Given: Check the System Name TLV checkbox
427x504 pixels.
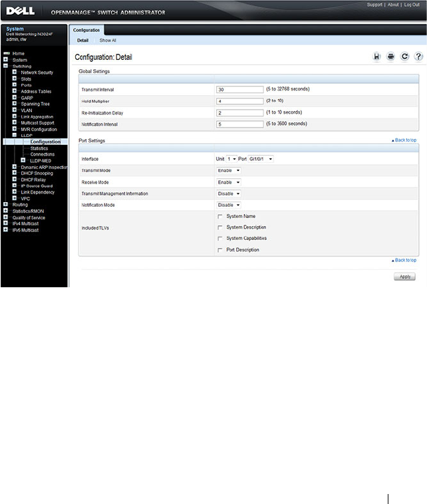Looking at the screenshot, I should pos(220,216).
